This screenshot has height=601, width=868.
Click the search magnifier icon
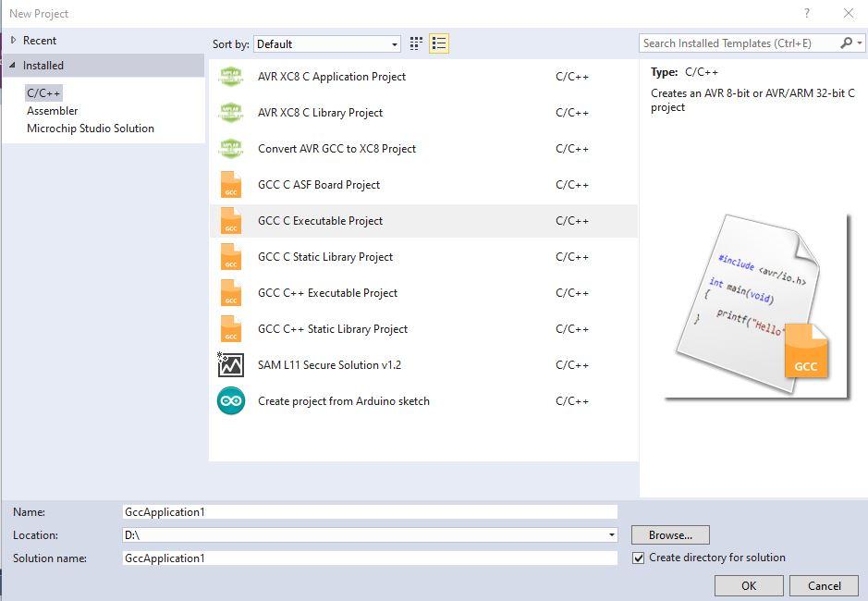pos(847,43)
